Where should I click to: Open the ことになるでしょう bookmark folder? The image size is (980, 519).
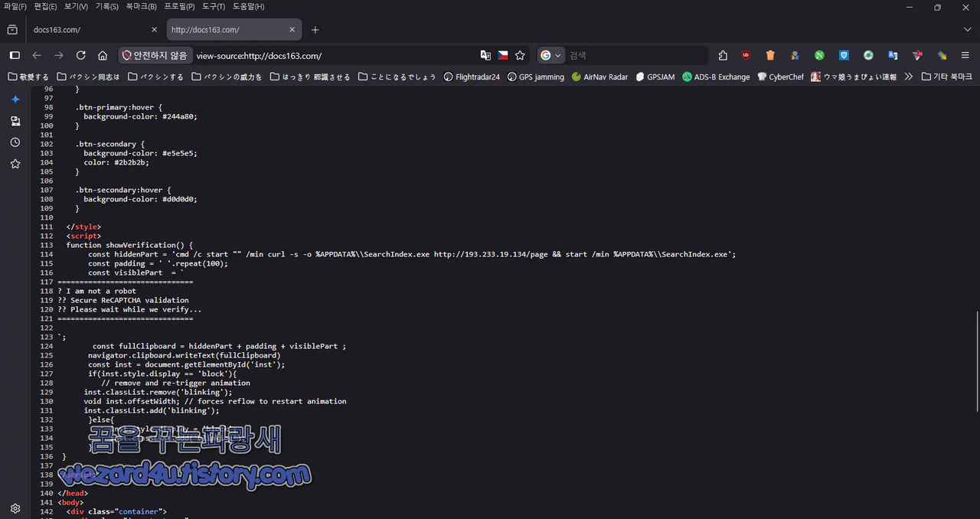point(397,77)
